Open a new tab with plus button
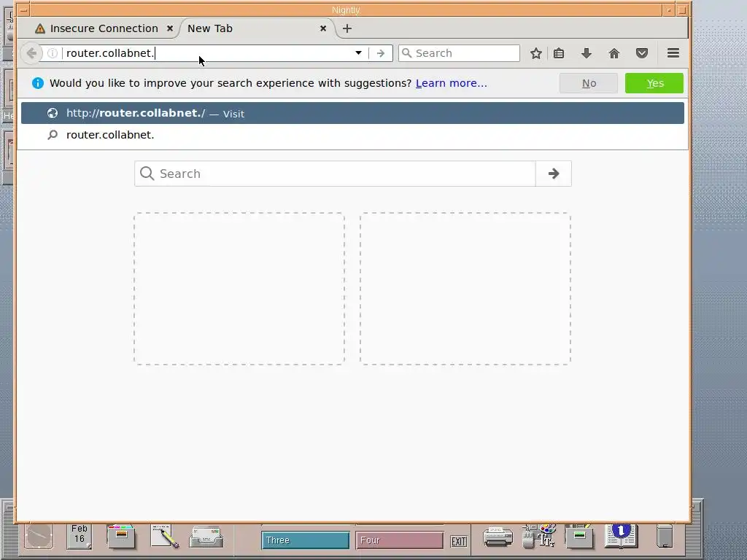 pos(347,28)
